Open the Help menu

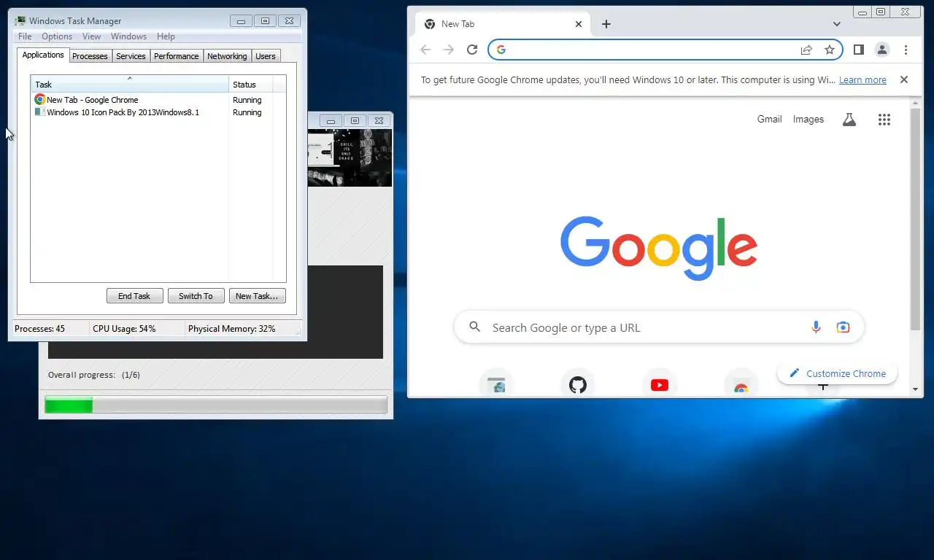(166, 36)
